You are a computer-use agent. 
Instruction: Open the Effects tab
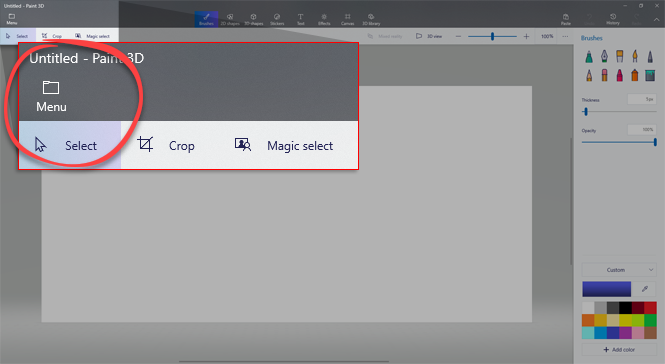point(324,19)
